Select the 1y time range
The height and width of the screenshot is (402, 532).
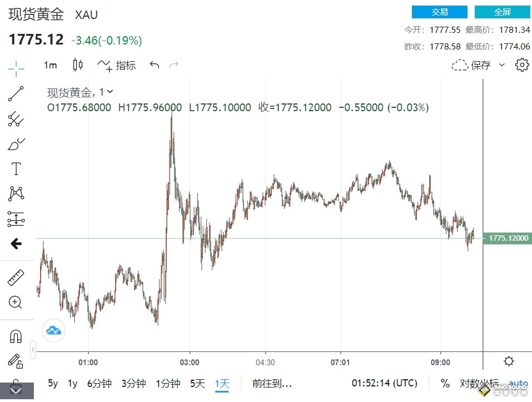coord(72,383)
